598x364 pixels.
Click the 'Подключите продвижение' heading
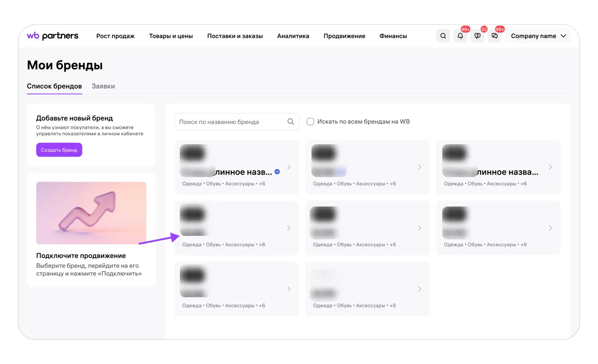(81, 256)
